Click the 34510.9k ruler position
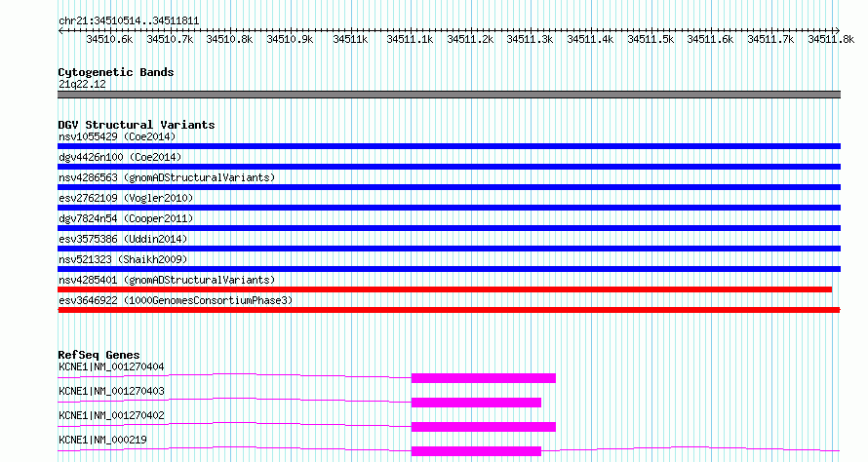Image resolution: width=868 pixels, height=462 pixels. point(290,39)
